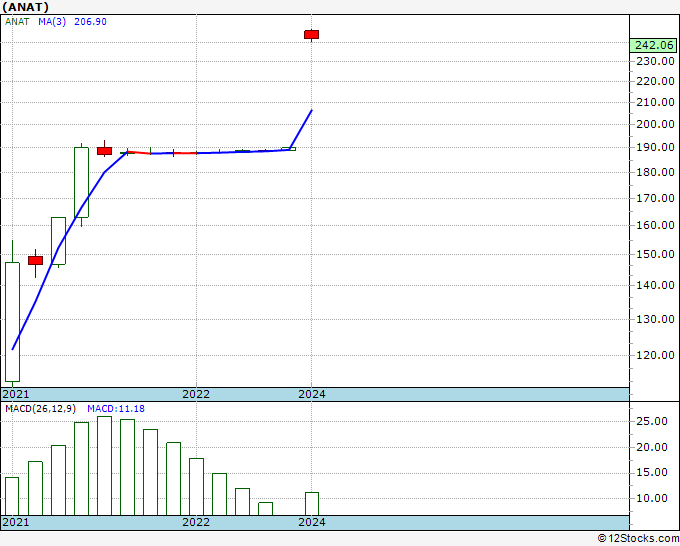The image size is (680, 546).
Task: Click the green candlestick spanning 163 to 190
Action: [82, 183]
